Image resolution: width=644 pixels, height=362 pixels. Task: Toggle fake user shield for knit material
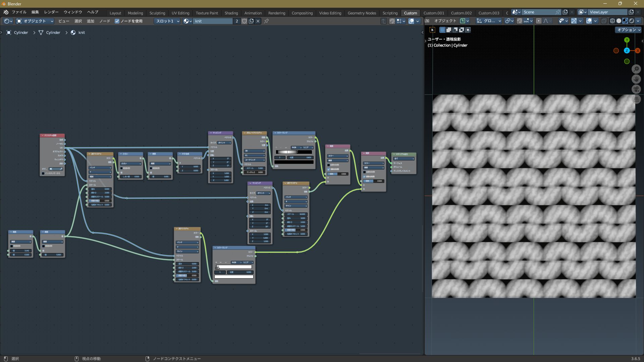(245, 21)
